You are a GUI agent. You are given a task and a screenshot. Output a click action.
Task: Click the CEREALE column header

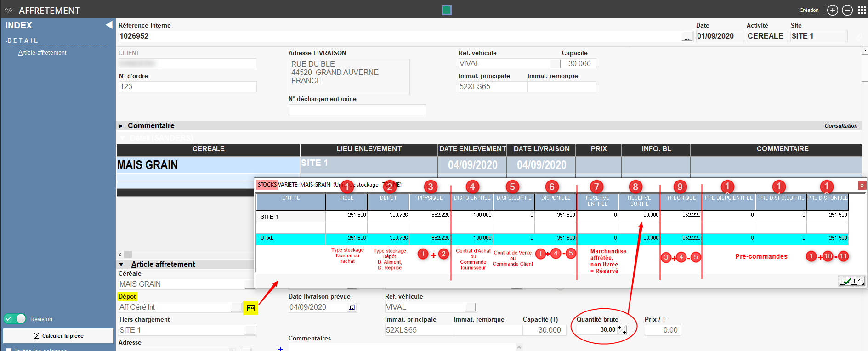pyautogui.click(x=208, y=149)
